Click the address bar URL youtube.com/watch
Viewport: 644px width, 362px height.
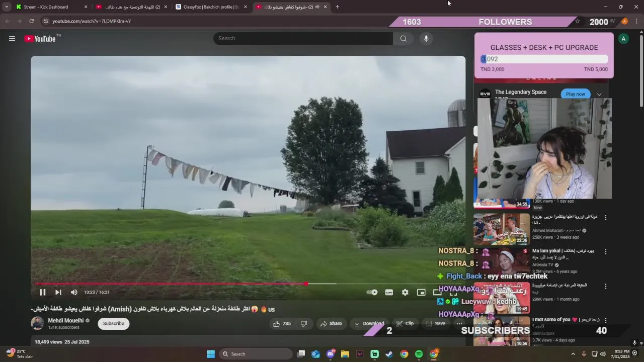pyautogui.click(x=92, y=21)
